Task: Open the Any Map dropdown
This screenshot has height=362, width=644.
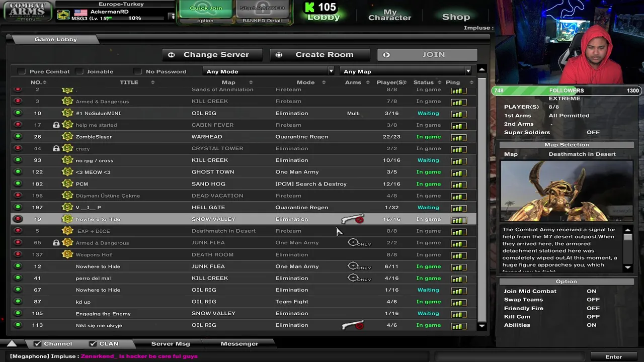Action: pos(406,71)
